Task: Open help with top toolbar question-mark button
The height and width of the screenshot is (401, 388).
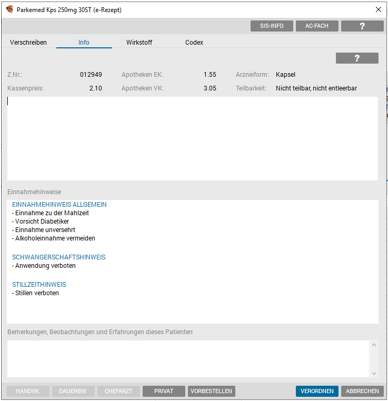Action: click(362, 26)
